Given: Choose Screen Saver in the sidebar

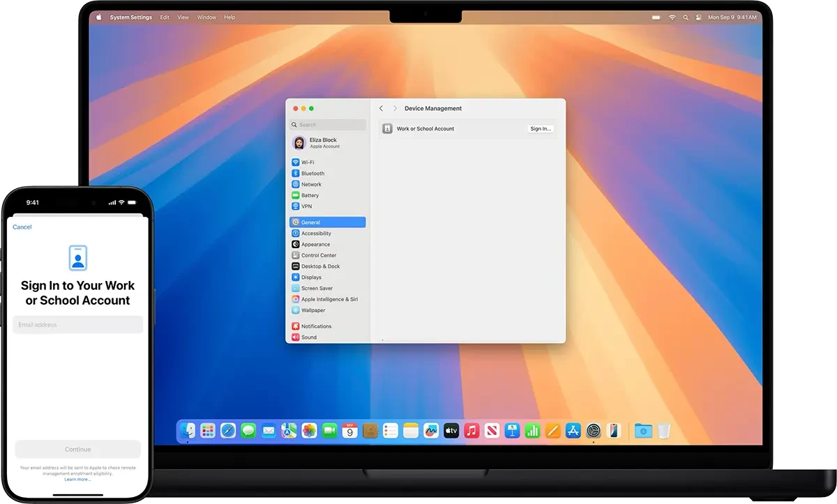Looking at the screenshot, I should pos(327,289).
